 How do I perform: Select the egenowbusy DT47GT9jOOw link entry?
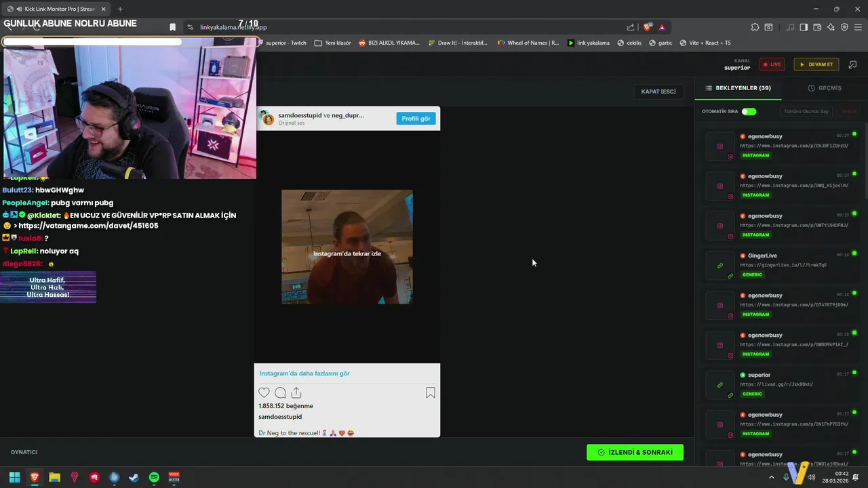point(781,305)
